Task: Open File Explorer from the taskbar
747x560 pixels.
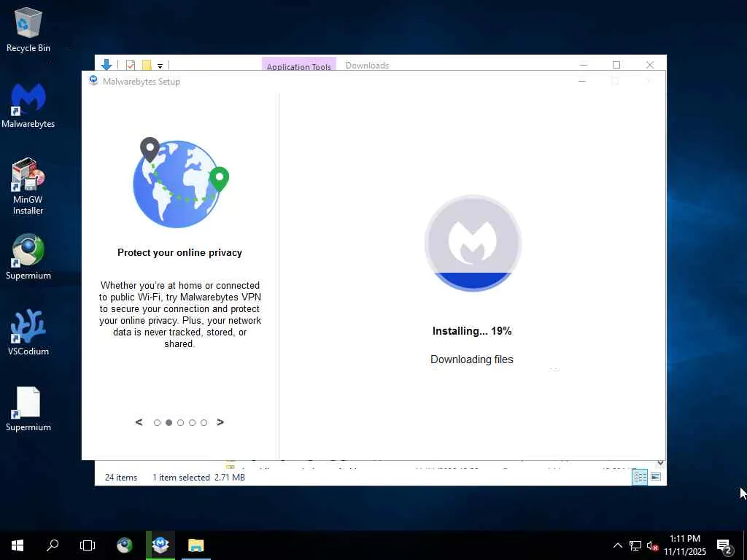Action: pos(196,545)
